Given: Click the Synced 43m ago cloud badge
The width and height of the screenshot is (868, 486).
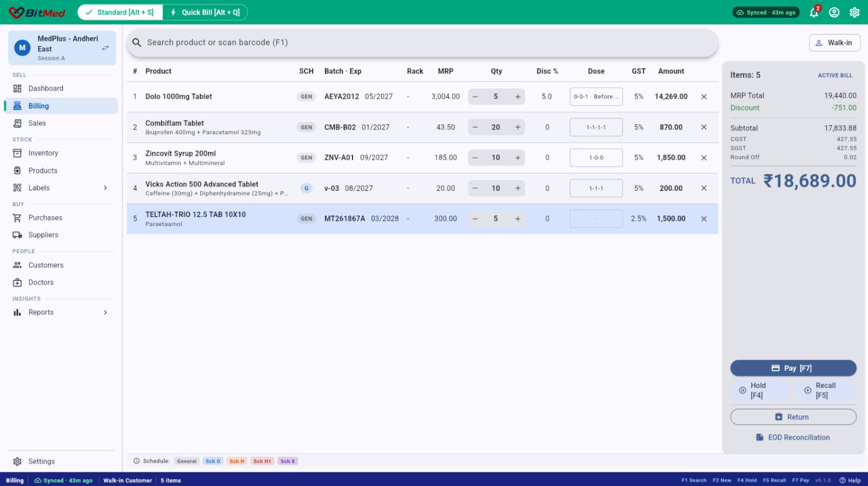Looking at the screenshot, I should click(766, 13).
